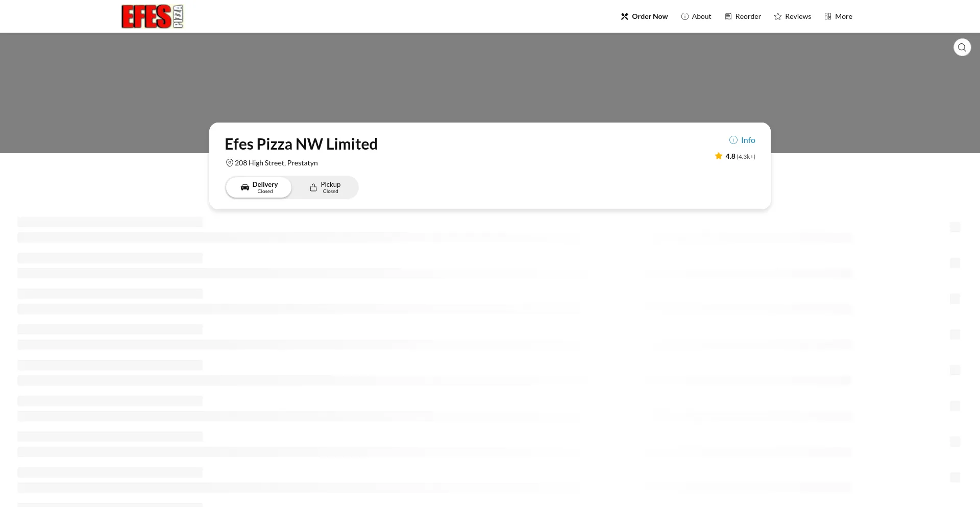Click the More grid icon

pyautogui.click(x=828, y=16)
